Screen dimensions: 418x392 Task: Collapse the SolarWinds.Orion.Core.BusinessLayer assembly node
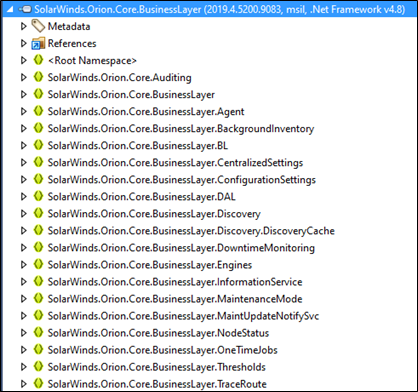tap(10, 10)
